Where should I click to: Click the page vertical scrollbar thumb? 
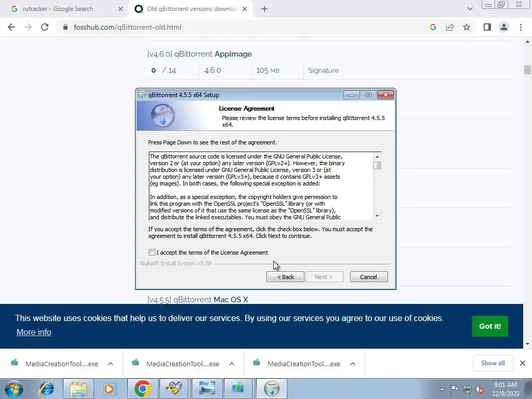pos(527,70)
